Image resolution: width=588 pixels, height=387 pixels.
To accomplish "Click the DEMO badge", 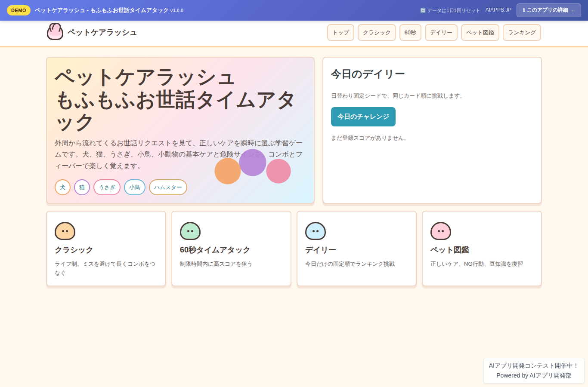I will tap(19, 10).
